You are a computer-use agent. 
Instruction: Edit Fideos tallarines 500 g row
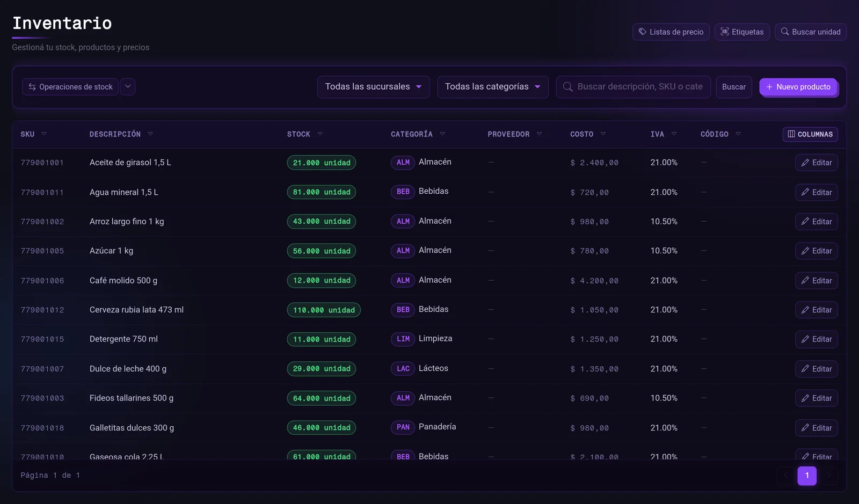coord(817,398)
